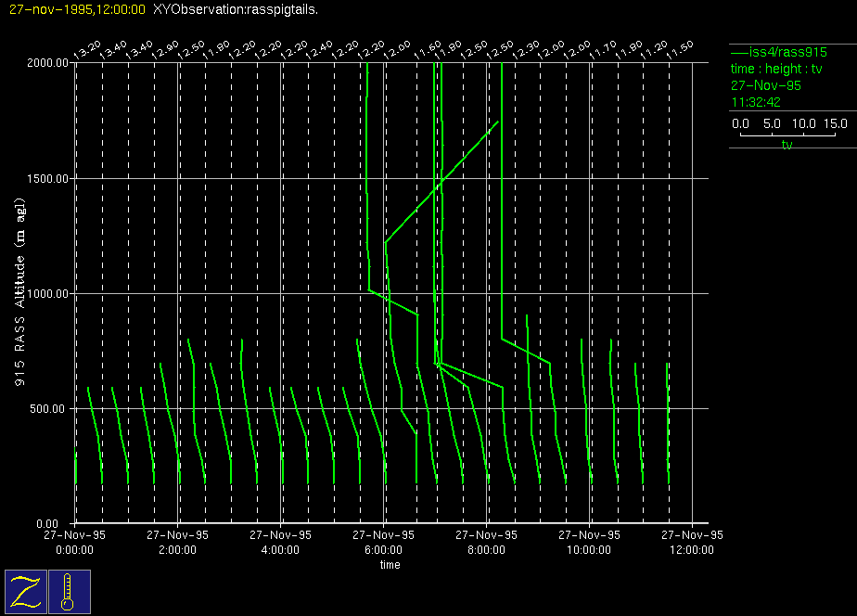Click the 0:00:00 time axis label
Image resolution: width=857 pixels, height=616 pixels.
pos(74,549)
